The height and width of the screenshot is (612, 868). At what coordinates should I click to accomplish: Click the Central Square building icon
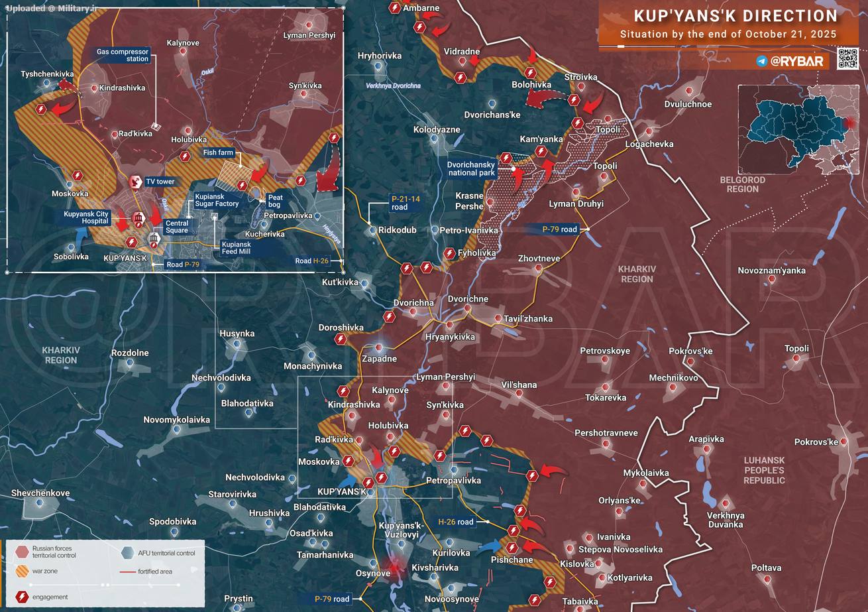point(154,238)
